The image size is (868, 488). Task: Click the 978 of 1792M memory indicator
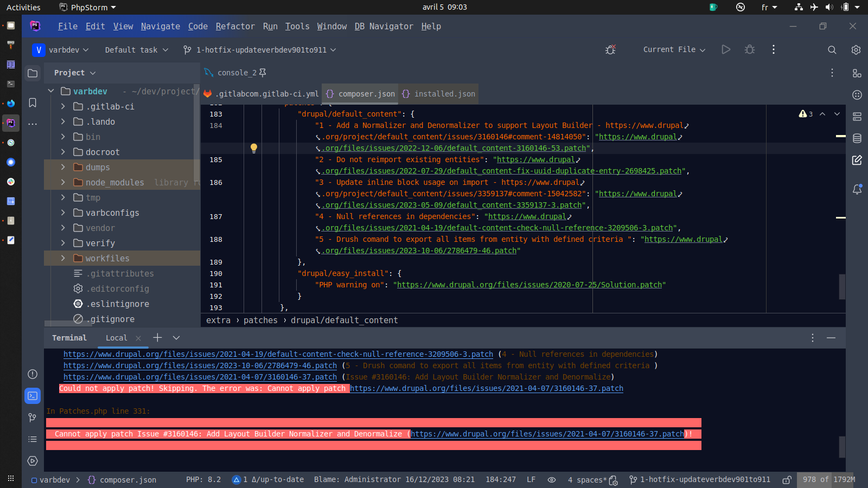click(x=824, y=480)
